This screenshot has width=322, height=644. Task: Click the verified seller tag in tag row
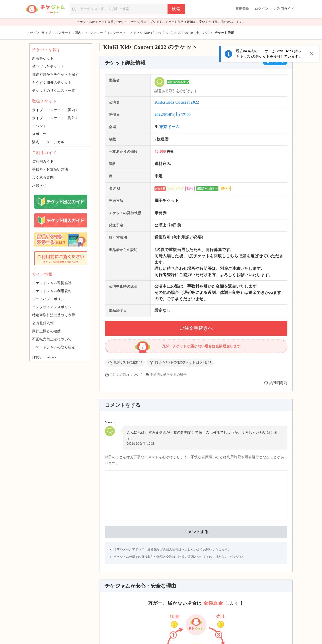point(207,189)
